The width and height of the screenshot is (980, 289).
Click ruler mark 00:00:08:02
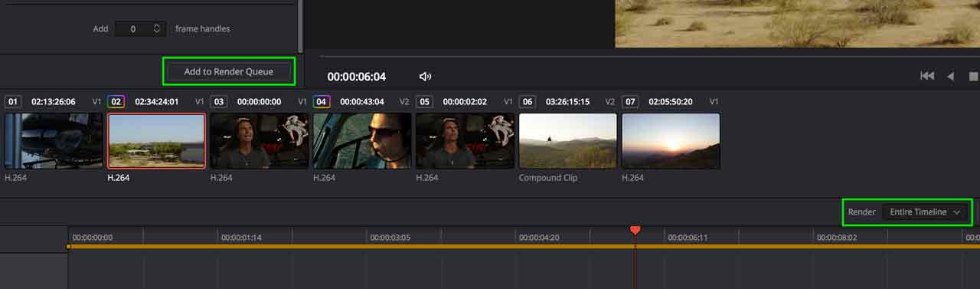[x=837, y=238]
